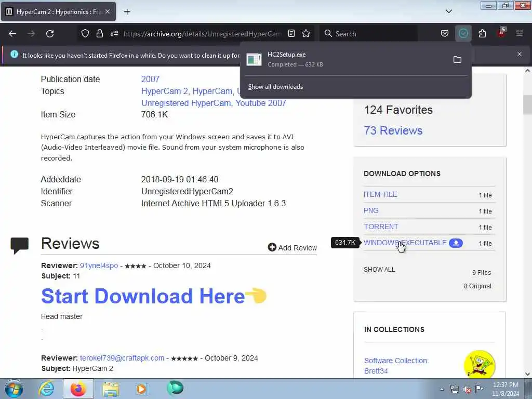Reload the page with the refresh icon
This screenshot has height=399, width=532.
click(x=50, y=34)
